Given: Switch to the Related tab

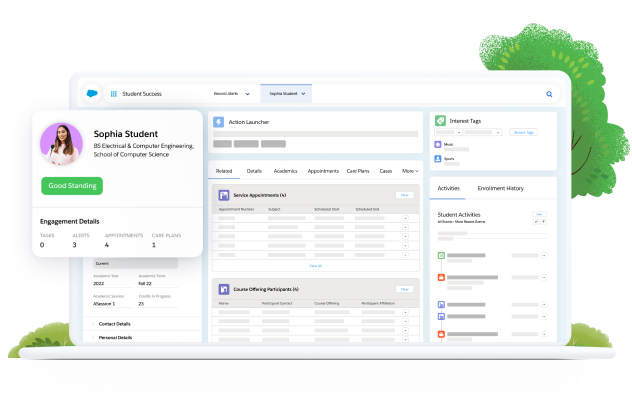Looking at the screenshot, I should [x=224, y=171].
